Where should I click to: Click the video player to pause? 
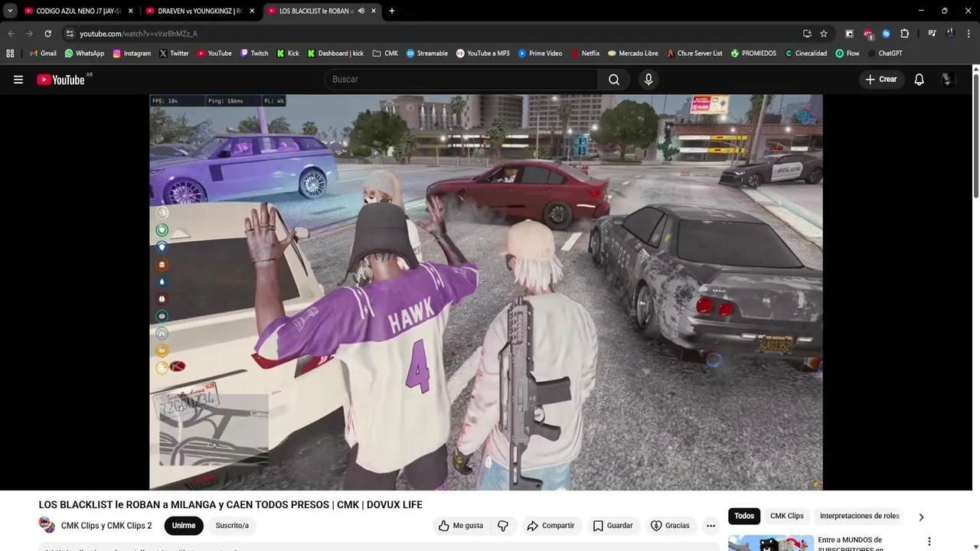pos(486,292)
